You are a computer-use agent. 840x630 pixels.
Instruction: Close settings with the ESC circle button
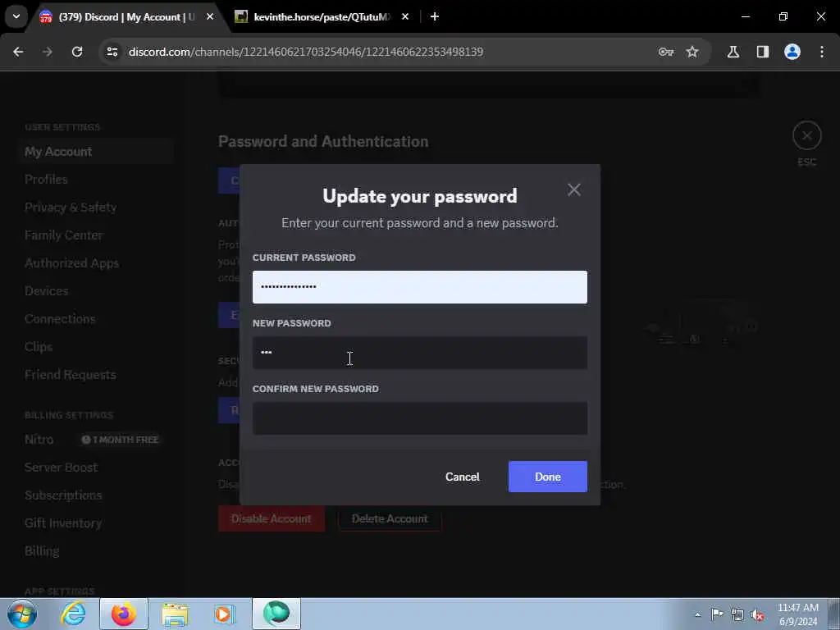coord(807,136)
